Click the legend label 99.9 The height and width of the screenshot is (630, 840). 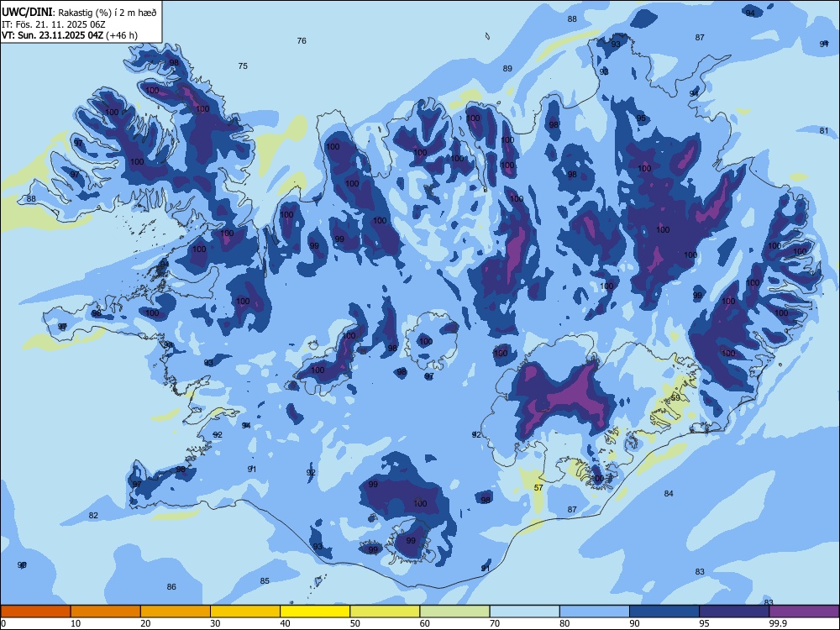778,623
